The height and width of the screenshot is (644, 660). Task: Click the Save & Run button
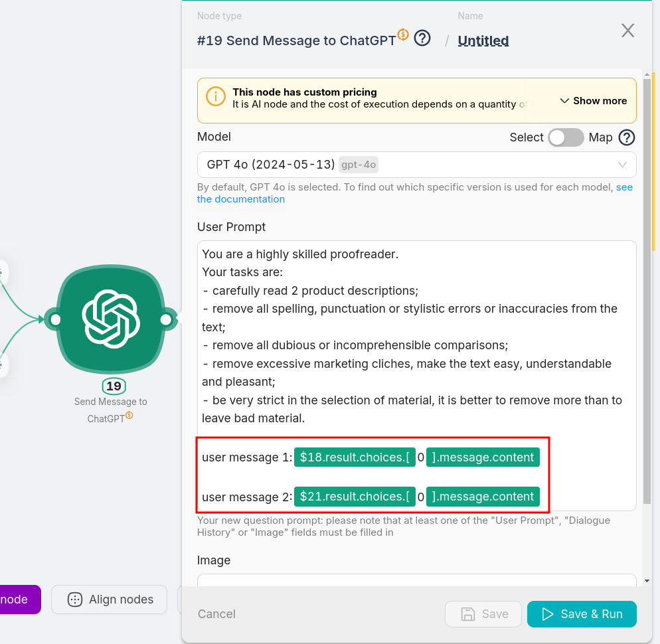coord(582,614)
